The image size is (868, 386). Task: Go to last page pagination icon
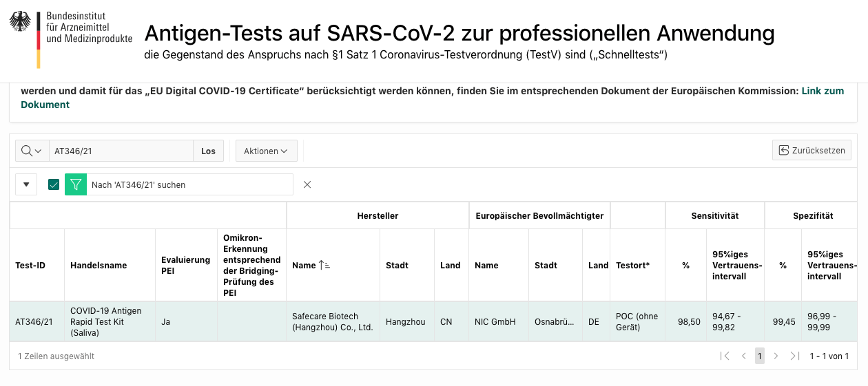[794, 356]
